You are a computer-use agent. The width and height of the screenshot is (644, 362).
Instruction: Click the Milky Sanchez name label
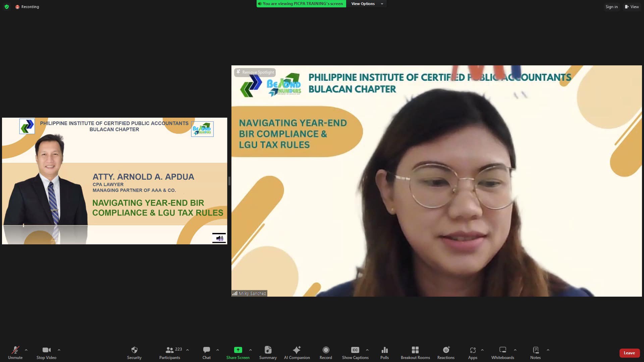click(250, 293)
